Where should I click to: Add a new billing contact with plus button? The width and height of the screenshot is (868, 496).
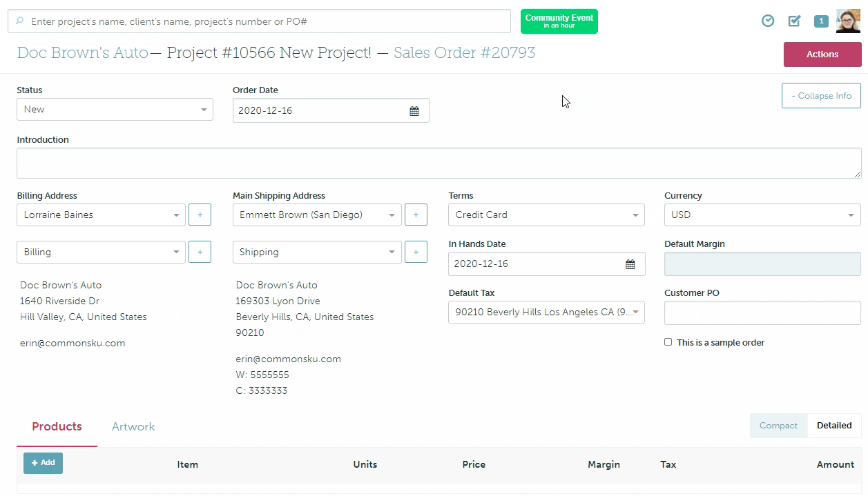point(200,215)
